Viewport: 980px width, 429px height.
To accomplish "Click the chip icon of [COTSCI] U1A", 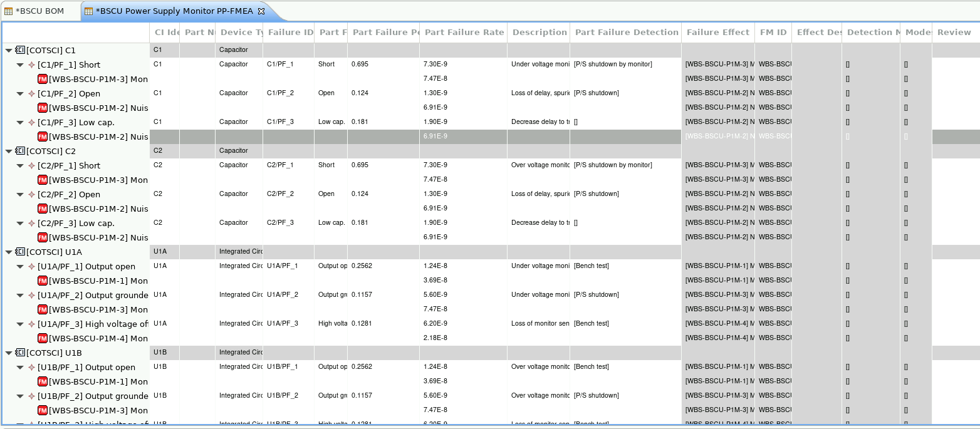I will (x=20, y=252).
